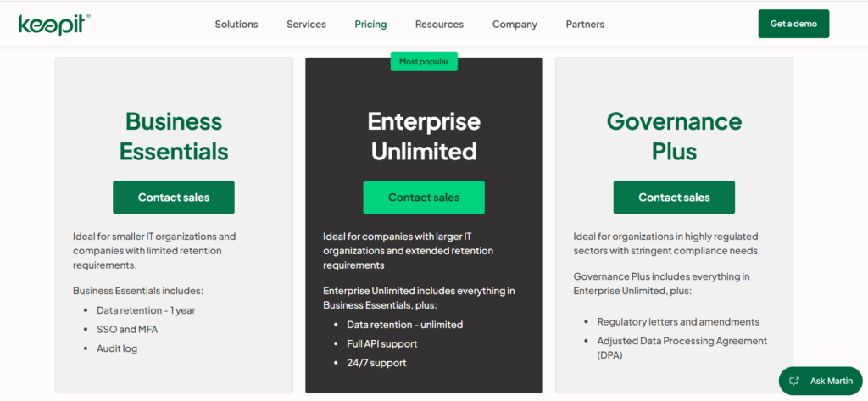Select the Governance Plus heading
868x401 pixels.
point(674,136)
